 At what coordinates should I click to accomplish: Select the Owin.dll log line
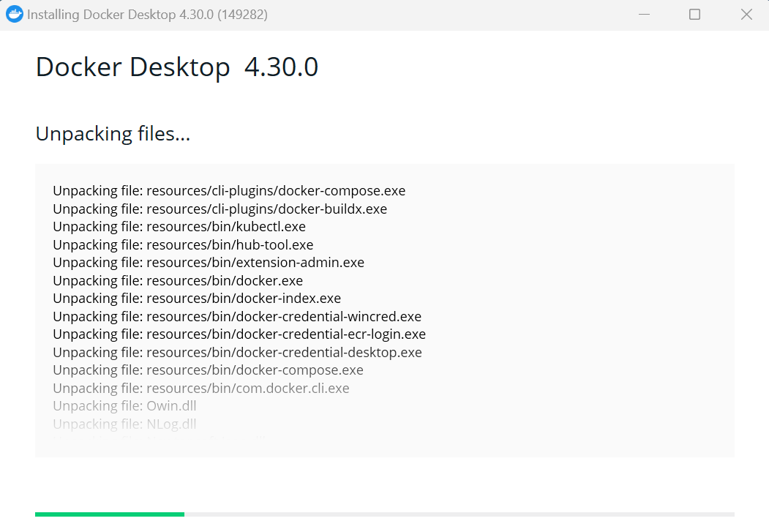[124, 405]
